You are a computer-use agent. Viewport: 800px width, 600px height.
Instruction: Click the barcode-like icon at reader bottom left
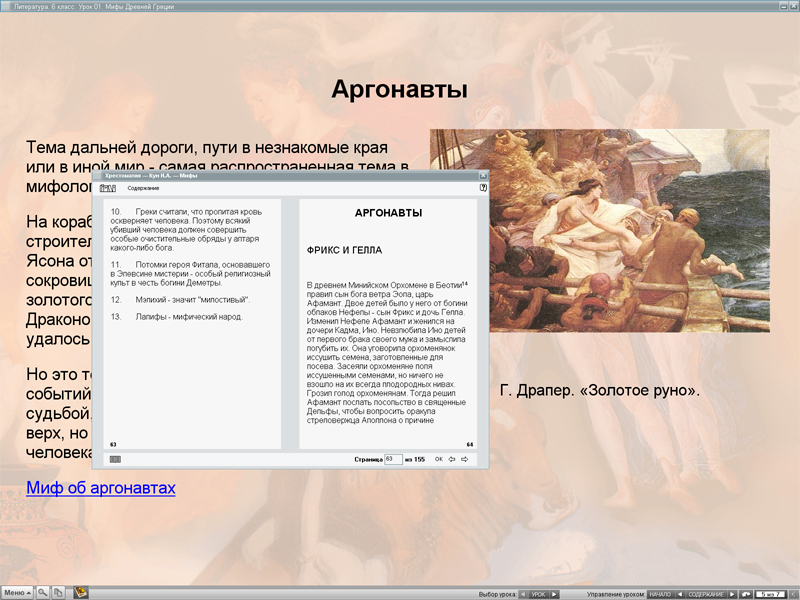pyautogui.click(x=115, y=459)
